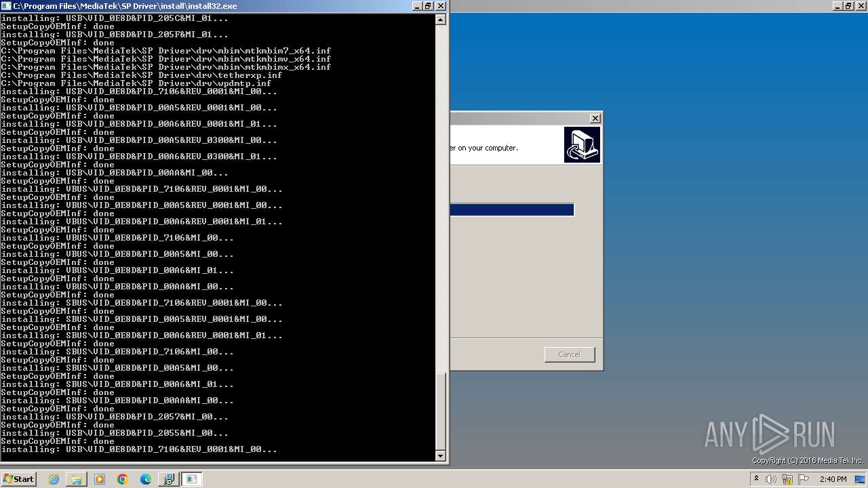Click the console scrollbar down arrow

click(x=441, y=455)
